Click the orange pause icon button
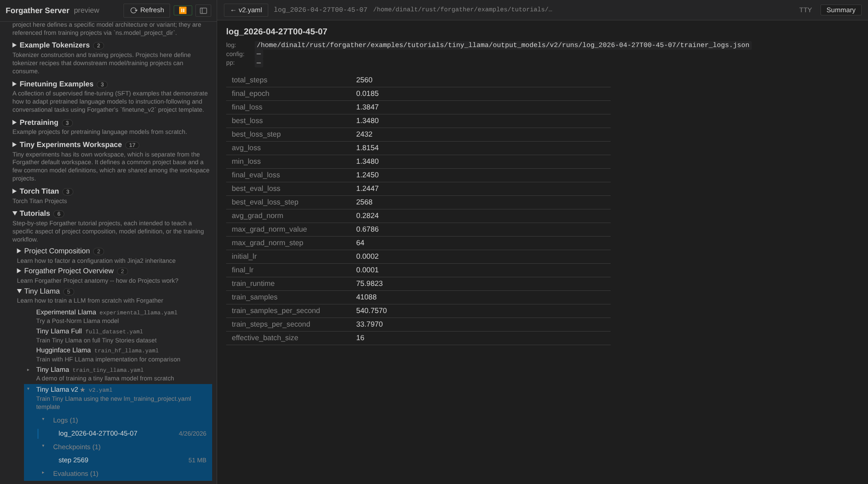Viewport: 868px width, 484px height. pyautogui.click(x=183, y=10)
